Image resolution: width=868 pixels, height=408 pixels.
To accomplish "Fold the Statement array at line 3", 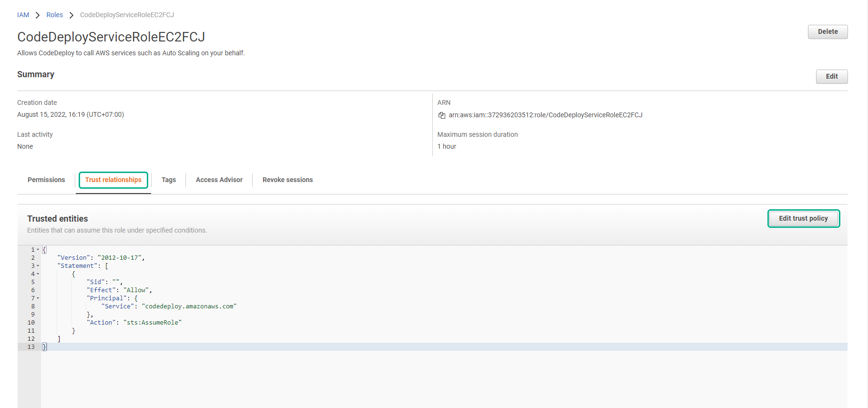I will [38, 266].
